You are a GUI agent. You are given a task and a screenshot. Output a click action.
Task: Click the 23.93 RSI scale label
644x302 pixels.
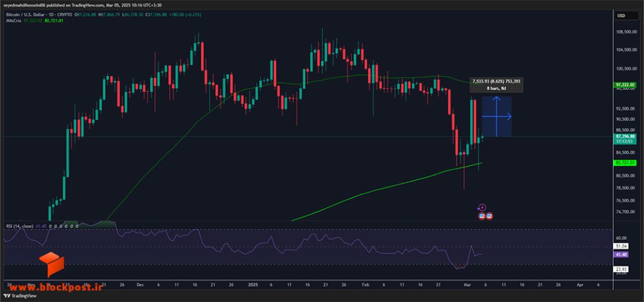click(x=620, y=269)
